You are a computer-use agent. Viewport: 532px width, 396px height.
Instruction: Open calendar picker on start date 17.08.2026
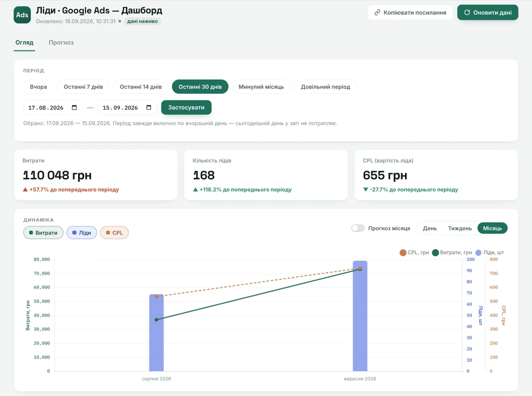tap(74, 107)
